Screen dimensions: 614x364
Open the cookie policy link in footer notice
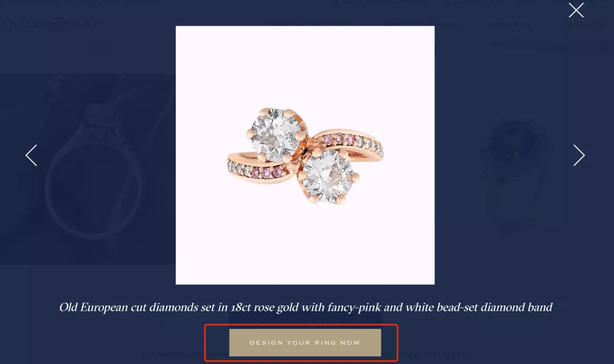pos(400,354)
